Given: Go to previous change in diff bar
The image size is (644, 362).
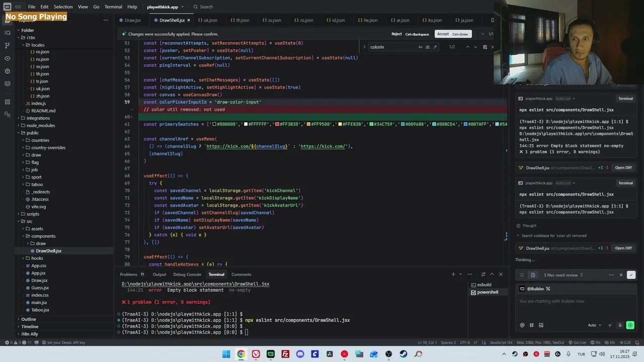Looking at the screenshot, I should tap(482, 34).
